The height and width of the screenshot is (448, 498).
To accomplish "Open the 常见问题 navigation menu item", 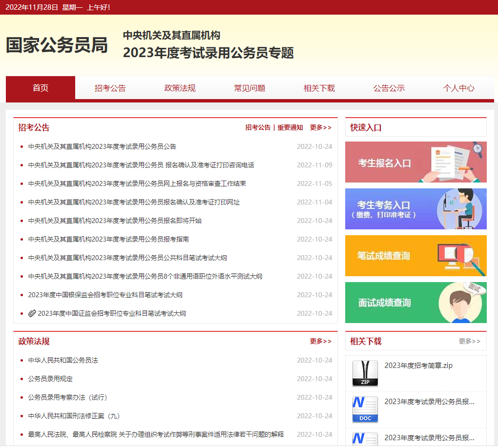I will click(x=249, y=88).
